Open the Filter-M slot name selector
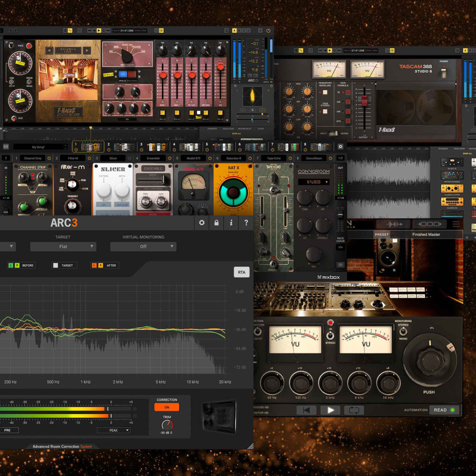476x476 pixels. [x=73, y=159]
